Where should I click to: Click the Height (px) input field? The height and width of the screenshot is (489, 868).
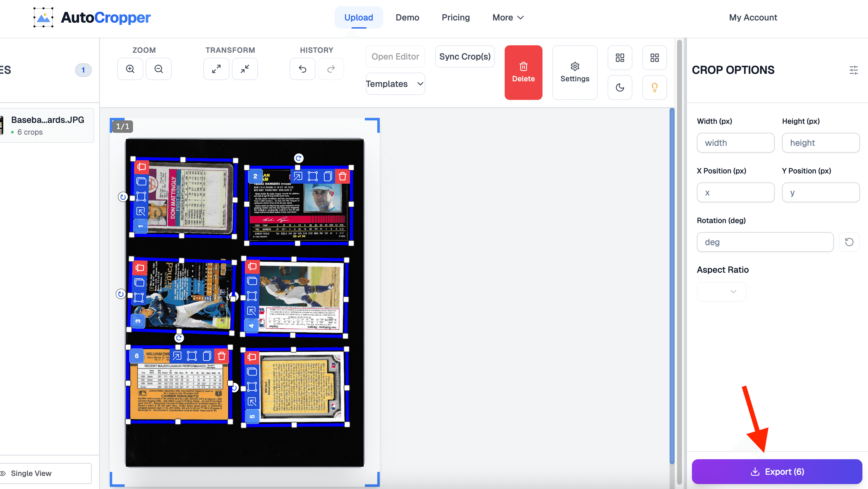click(821, 143)
